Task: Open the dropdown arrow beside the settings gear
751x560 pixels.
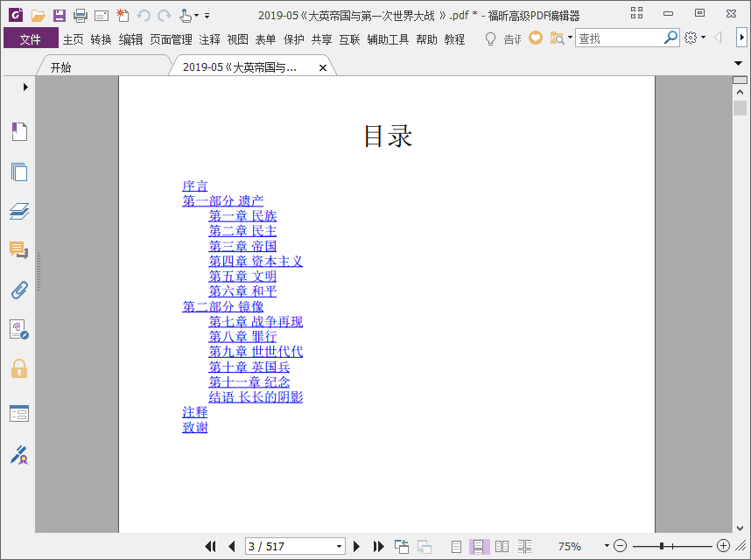Action: tap(703, 38)
